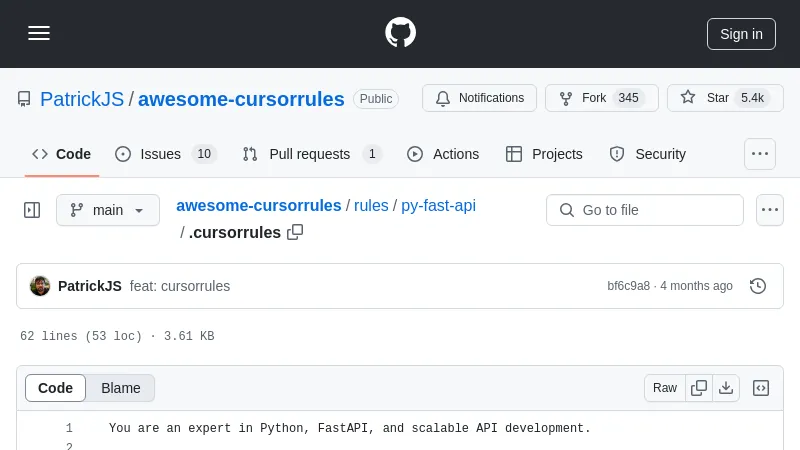Copy raw file contents icon
The height and width of the screenshot is (450, 800).
[x=699, y=388]
